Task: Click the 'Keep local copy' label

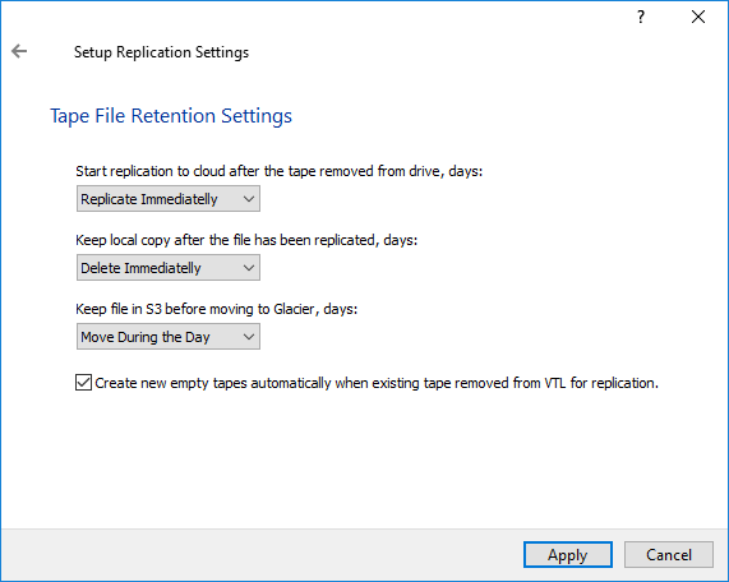Action: [246, 240]
